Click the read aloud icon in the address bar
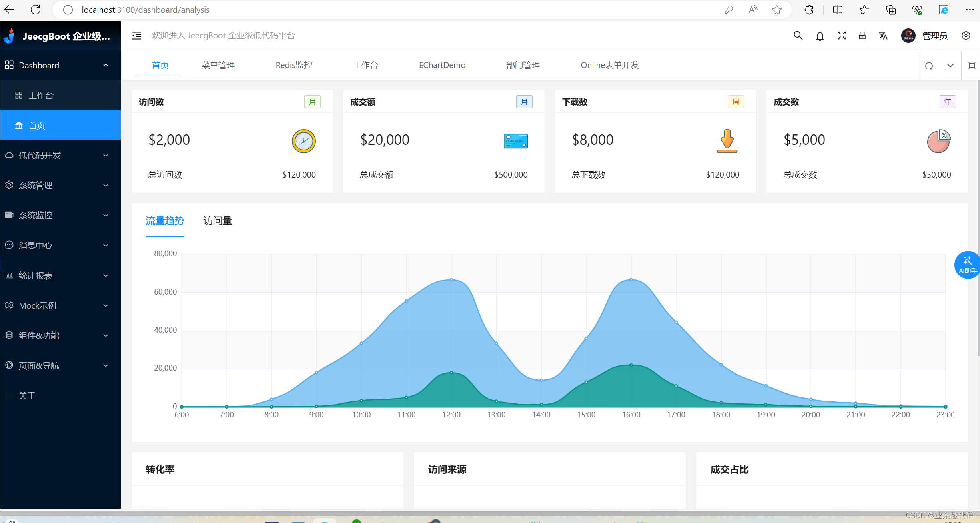Image resolution: width=980 pixels, height=523 pixels. point(753,10)
